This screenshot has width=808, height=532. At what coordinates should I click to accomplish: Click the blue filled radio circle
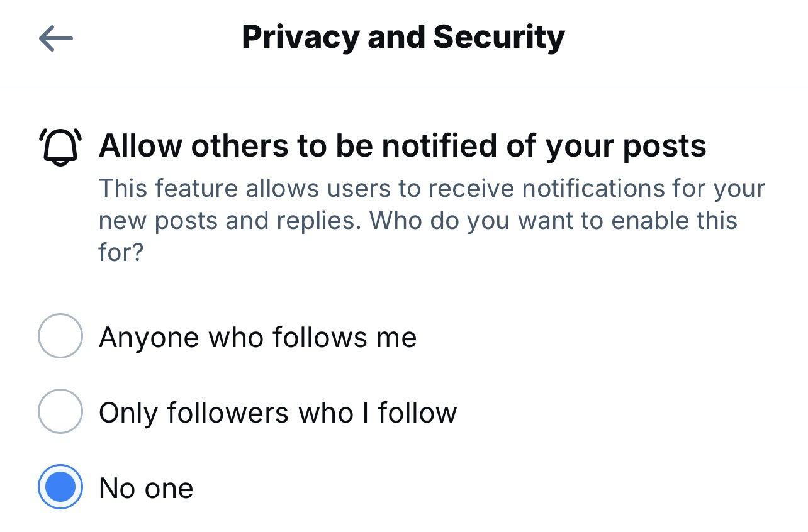coord(60,487)
